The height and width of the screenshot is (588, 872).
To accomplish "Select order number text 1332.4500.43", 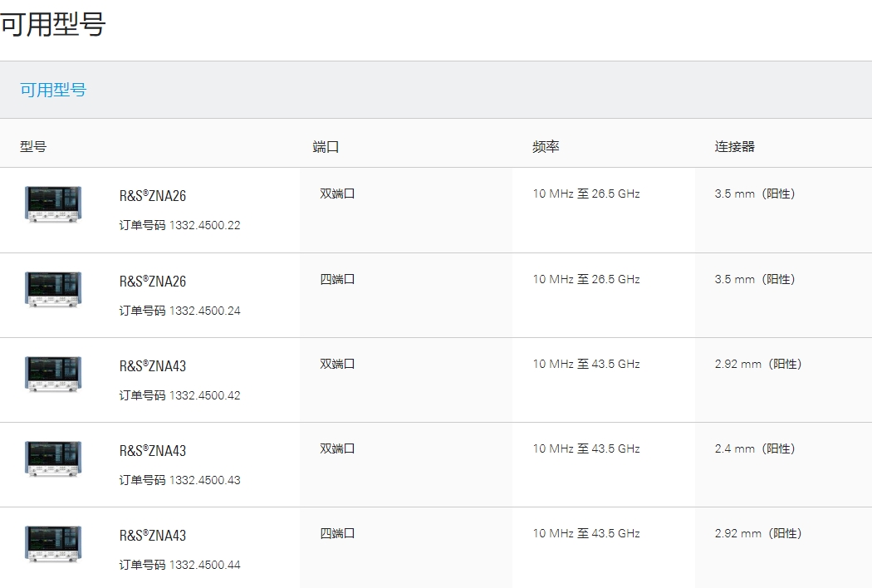I will [x=204, y=480].
